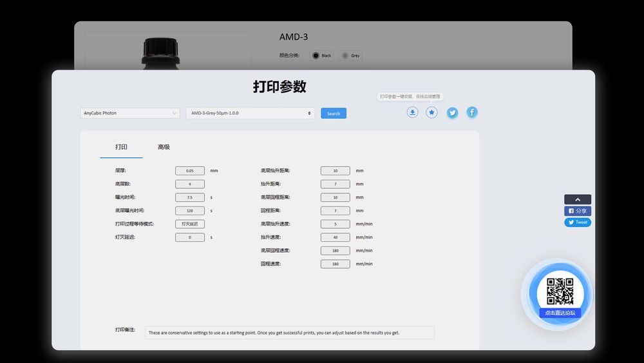Click the 层厚 field showing 0.05
The image size is (644, 363).
(190, 171)
